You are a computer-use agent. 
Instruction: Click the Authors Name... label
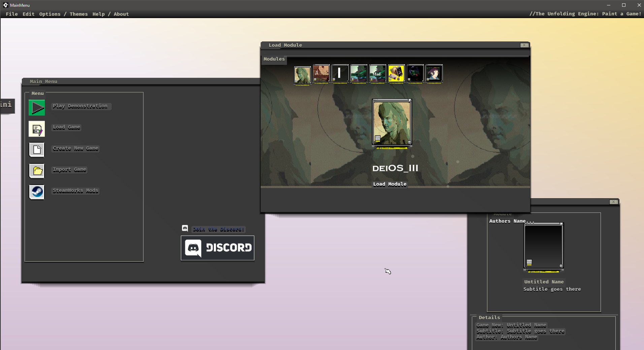[x=512, y=221]
